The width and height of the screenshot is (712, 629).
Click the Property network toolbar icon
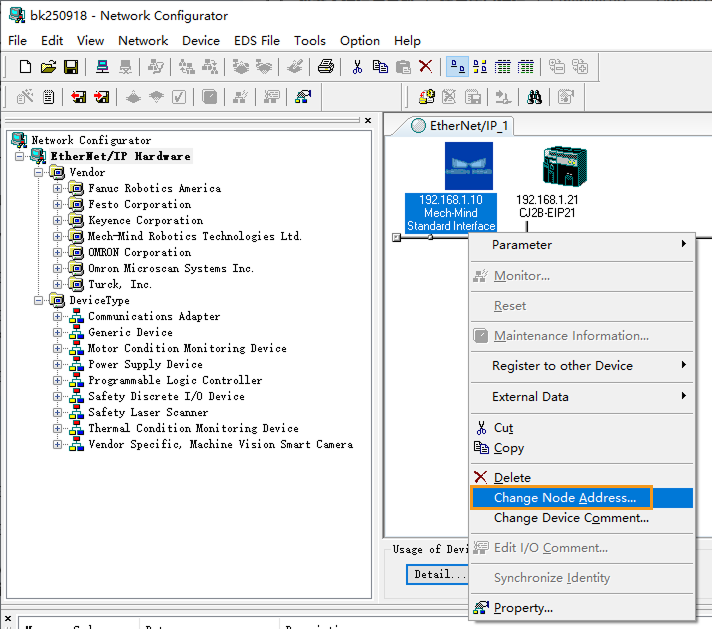pyautogui.click(x=303, y=97)
